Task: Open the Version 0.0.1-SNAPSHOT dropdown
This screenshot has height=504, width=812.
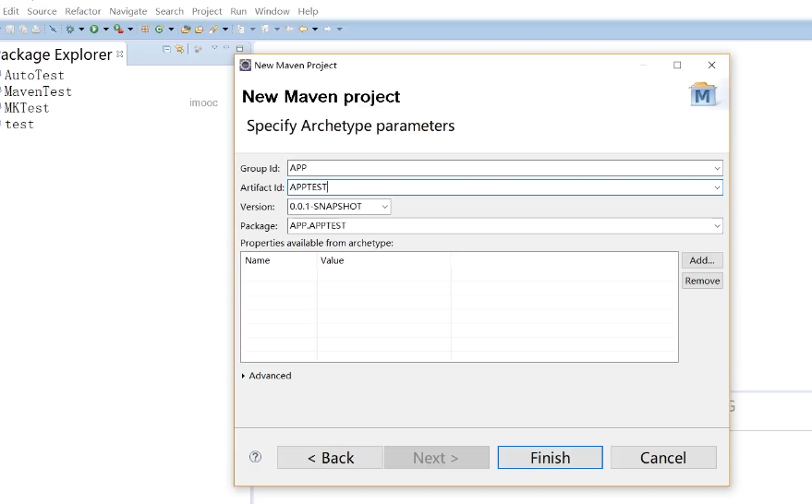Action: click(x=385, y=207)
